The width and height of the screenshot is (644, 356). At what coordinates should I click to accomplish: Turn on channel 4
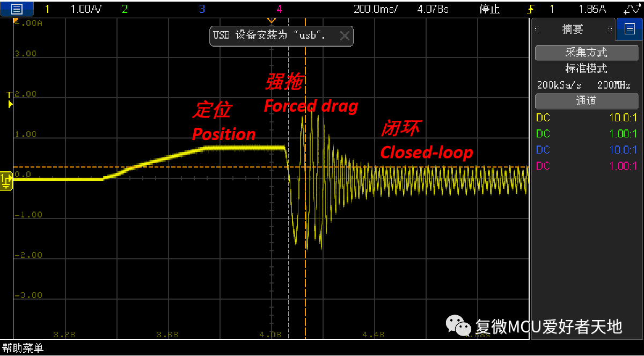279,9
